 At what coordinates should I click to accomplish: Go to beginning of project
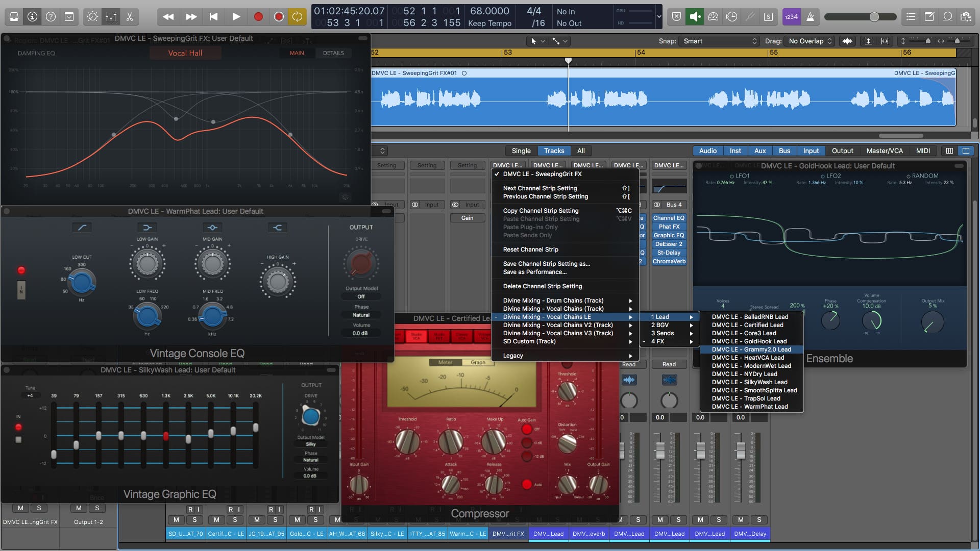(x=213, y=17)
